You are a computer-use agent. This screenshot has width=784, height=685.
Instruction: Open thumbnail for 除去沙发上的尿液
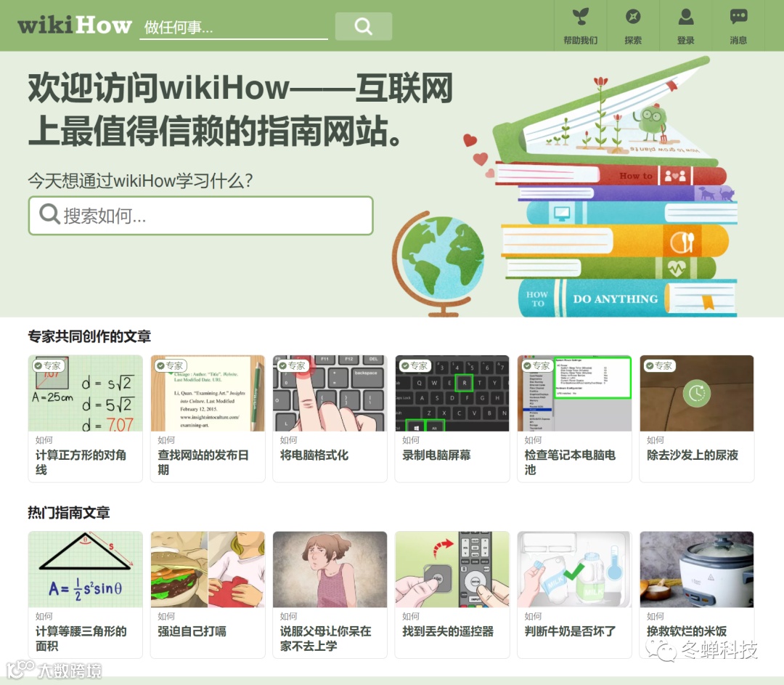(696, 393)
